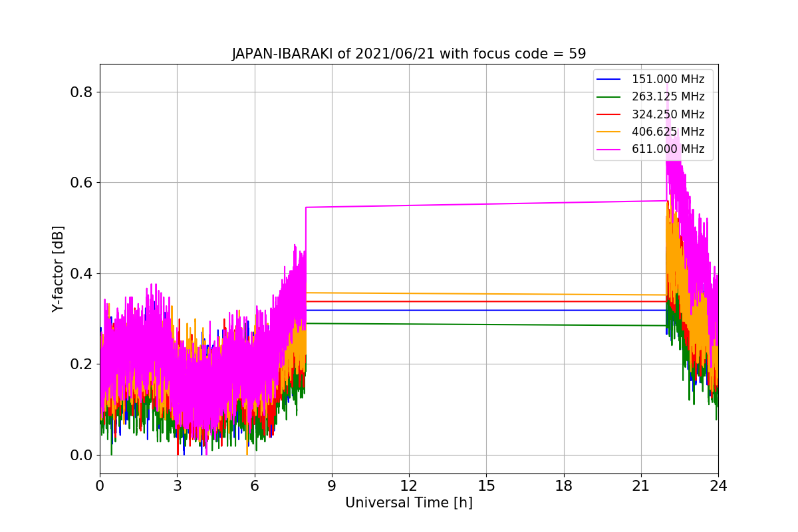Select the 611.000 MHz legend label
The height and width of the screenshot is (532, 798).
coord(668,150)
